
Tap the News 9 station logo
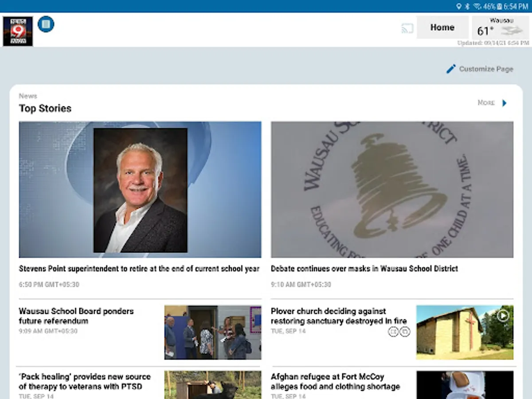18,31
